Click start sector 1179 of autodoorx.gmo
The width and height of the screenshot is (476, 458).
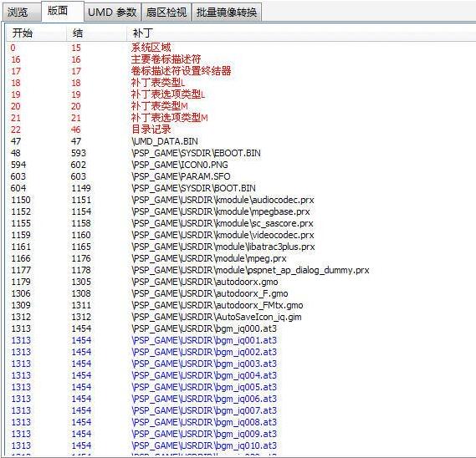(21, 282)
